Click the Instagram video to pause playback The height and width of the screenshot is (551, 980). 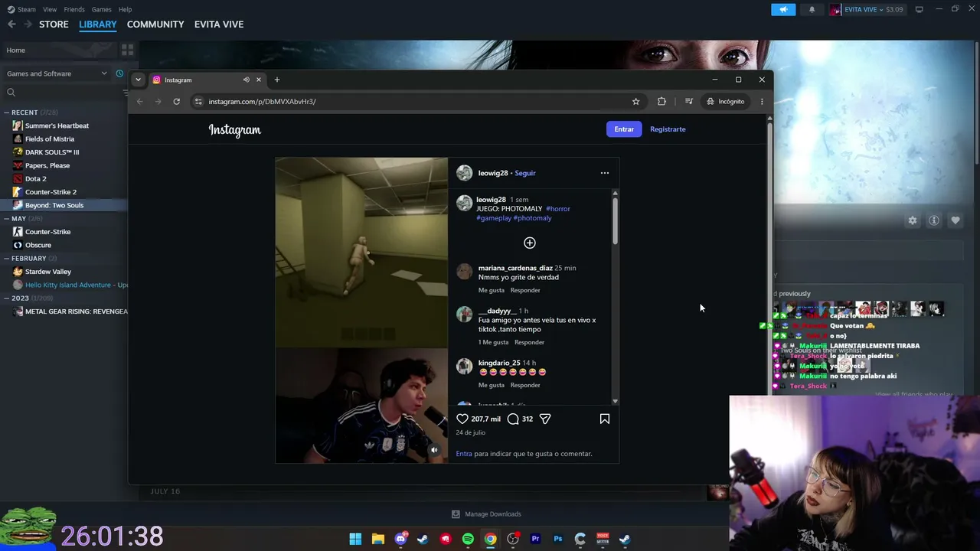[361, 310]
